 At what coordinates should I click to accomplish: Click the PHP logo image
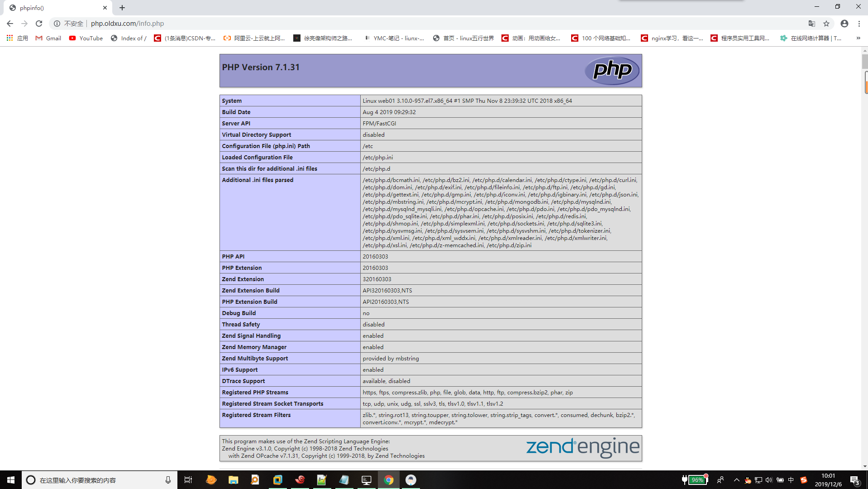612,70
